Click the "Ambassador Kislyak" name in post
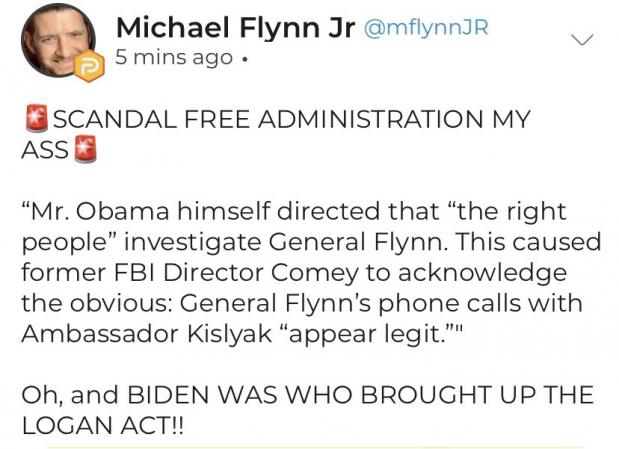This screenshot has height=449, width=619. [x=147, y=334]
